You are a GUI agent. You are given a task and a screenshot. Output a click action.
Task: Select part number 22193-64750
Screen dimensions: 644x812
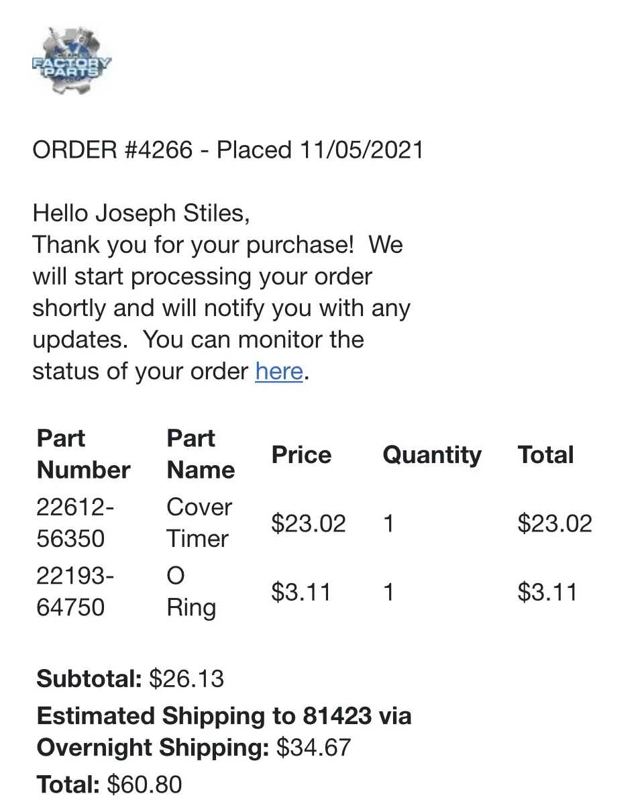(75, 592)
